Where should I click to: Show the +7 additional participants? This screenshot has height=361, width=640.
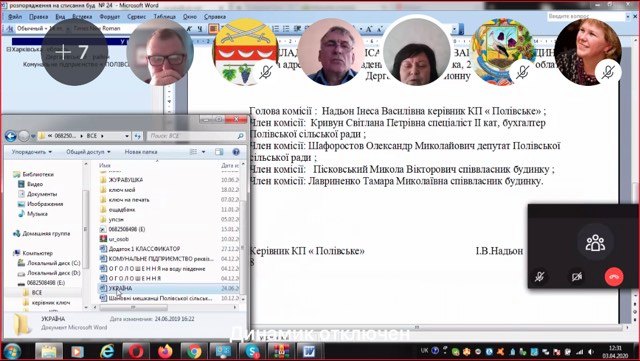click(74, 52)
